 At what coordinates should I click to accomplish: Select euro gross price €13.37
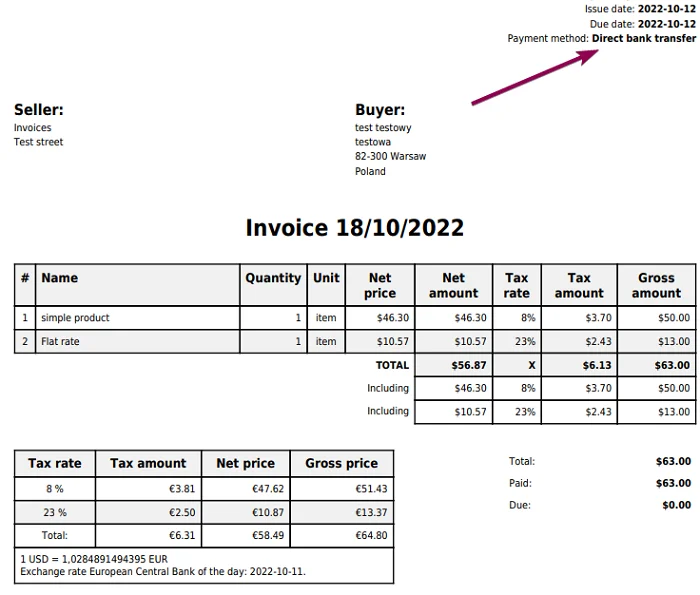[x=371, y=512]
